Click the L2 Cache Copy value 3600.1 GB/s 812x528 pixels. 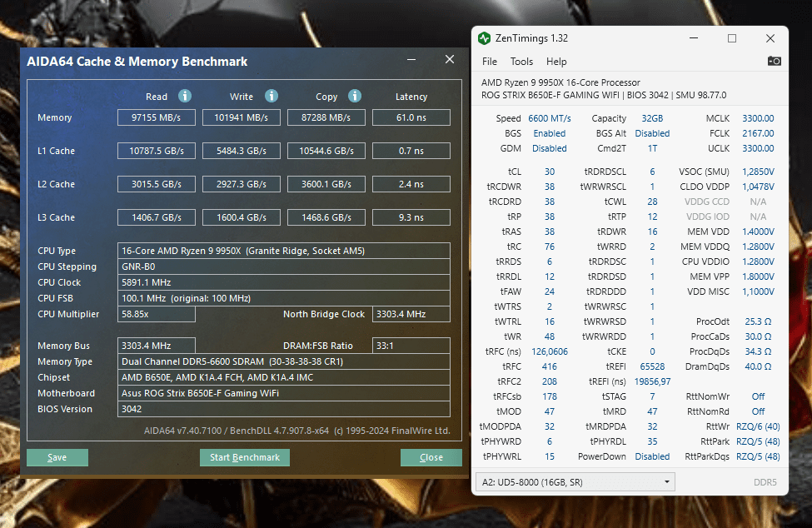click(x=326, y=184)
